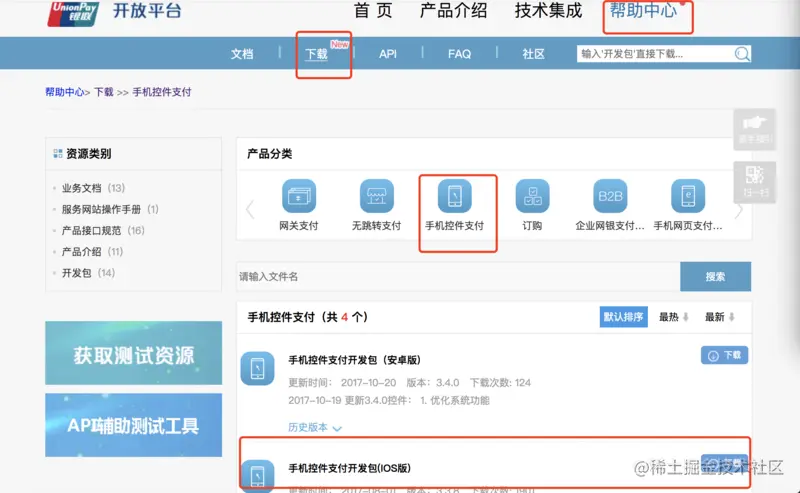Screen dimensions: 800x493
Task: Select 服务网站操作手册 (1) category
Action: (x=110, y=209)
